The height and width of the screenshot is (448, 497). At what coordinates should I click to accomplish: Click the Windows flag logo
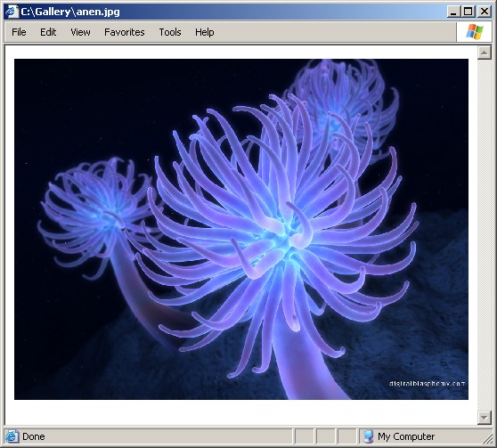475,32
